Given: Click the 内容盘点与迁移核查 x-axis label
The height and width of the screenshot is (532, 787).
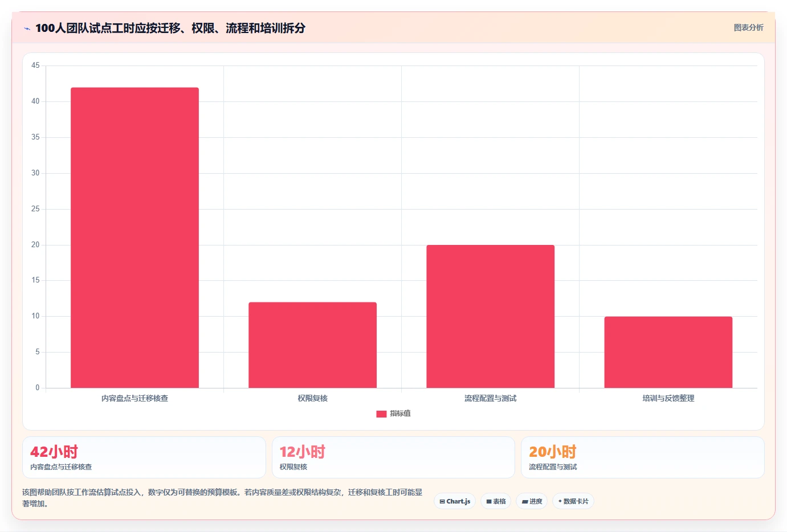Looking at the screenshot, I should pos(134,398).
